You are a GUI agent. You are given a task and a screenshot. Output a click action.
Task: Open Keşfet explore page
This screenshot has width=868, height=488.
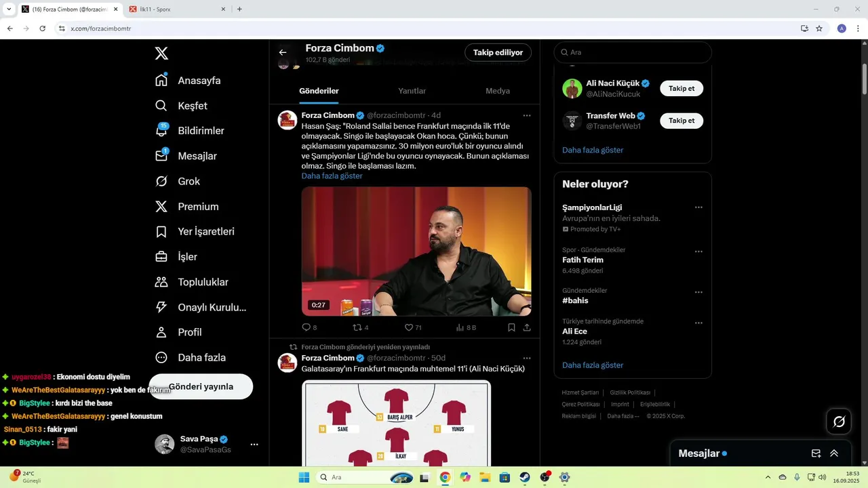[x=182, y=106]
